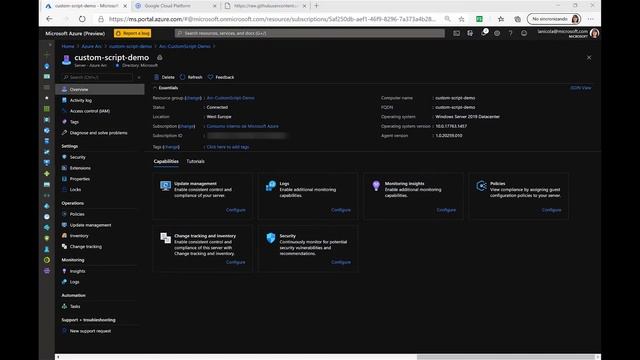Open JSON View link
This screenshot has height=360, width=640.
point(580,88)
